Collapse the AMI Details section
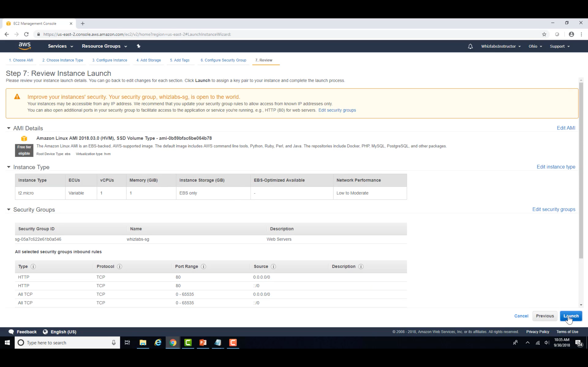The image size is (588, 367). [x=9, y=128]
